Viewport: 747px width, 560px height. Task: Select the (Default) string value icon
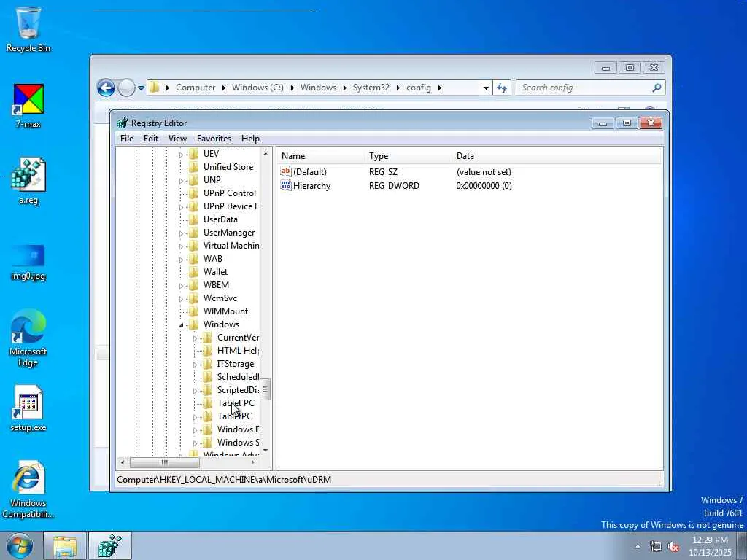click(286, 171)
